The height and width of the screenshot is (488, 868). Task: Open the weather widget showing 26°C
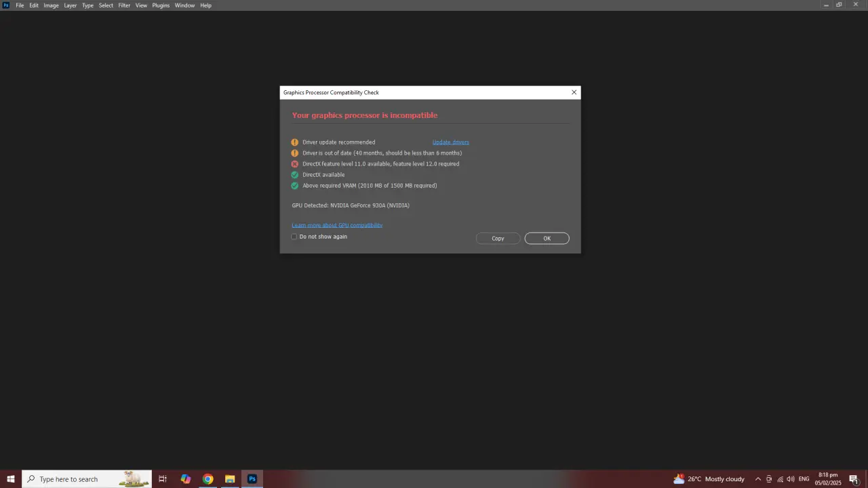pyautogui.click(x=709, y=479)
